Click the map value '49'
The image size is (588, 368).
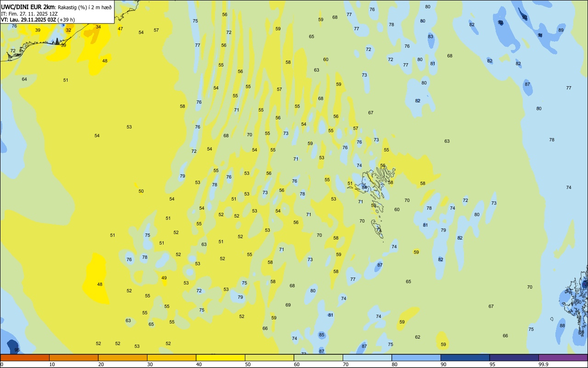(x=164, y=278)
